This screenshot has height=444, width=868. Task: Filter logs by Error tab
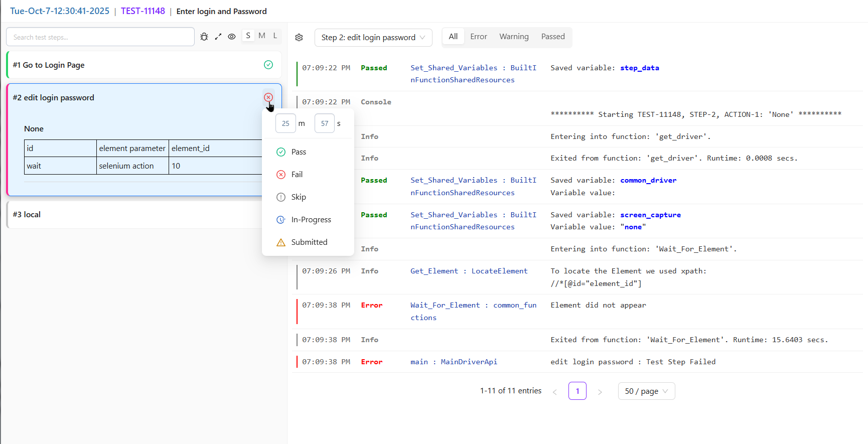point(478,37)
